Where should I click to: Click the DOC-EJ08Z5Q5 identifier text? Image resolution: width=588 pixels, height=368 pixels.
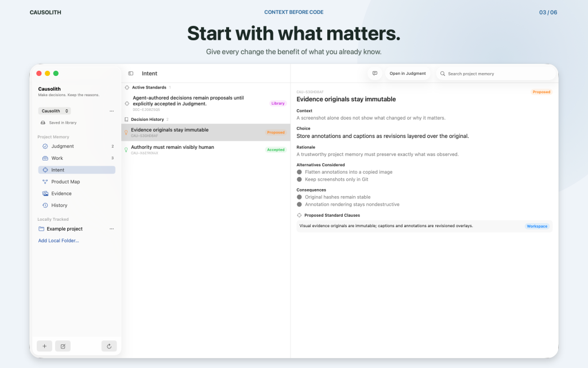coord(146,110)
